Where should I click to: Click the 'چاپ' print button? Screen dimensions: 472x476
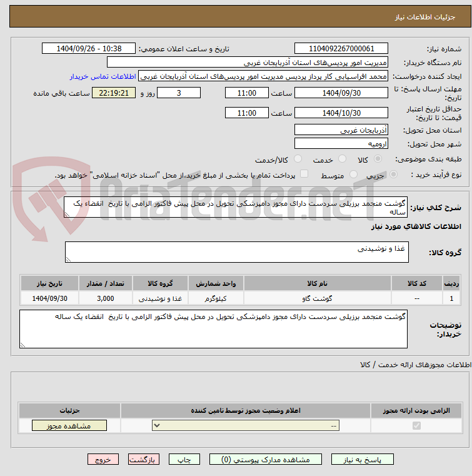click(184, 459)
